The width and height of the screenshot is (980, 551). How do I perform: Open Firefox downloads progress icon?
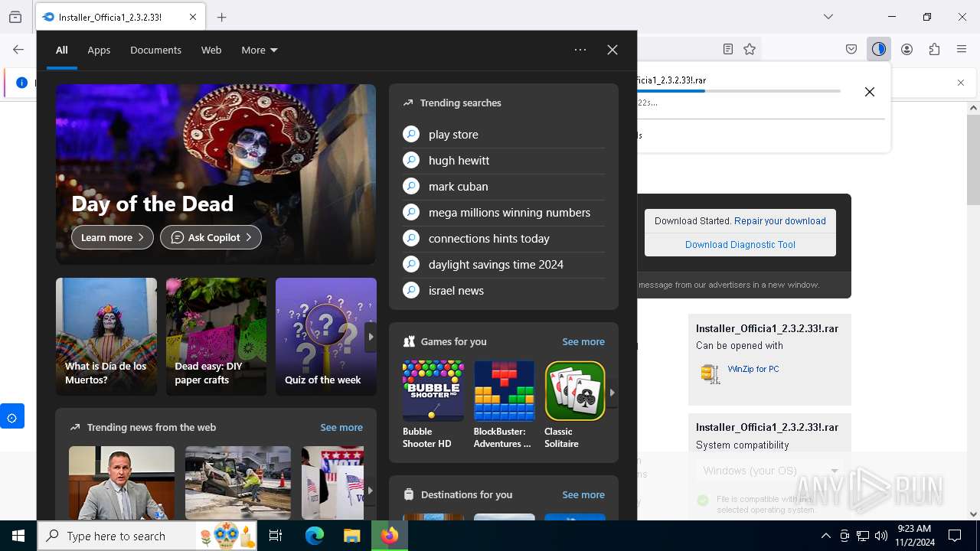[879, 49]
